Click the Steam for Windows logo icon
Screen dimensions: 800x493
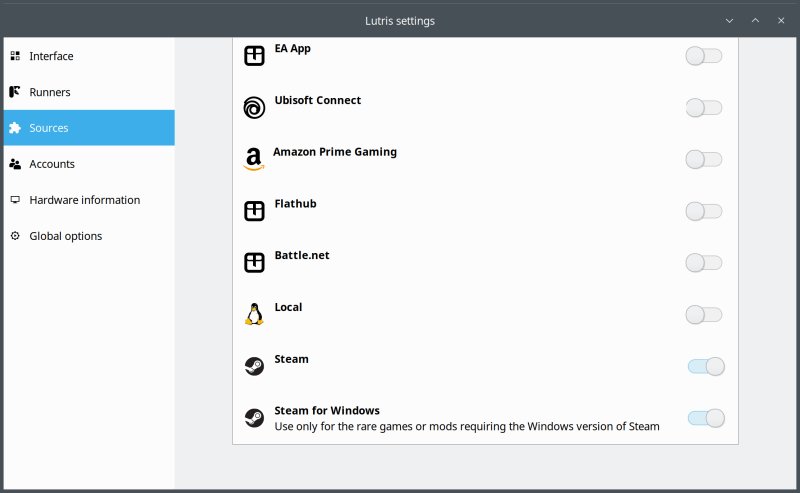[x=254, y=418]
